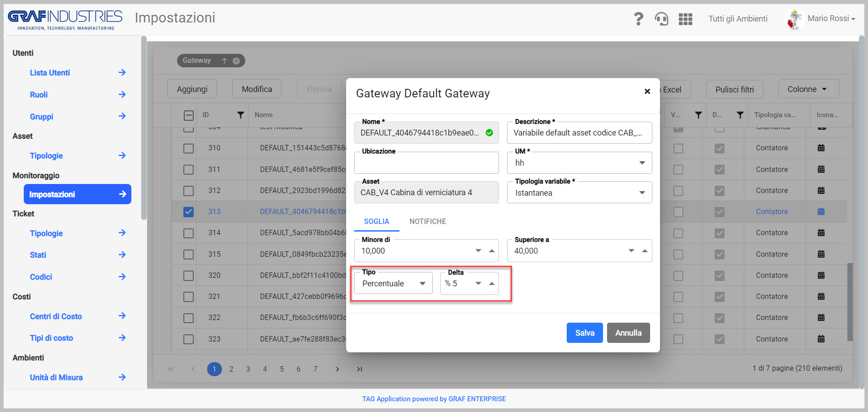868x412 pixels.
Task: Open the apps grid icon
Action: click(686, 19)
